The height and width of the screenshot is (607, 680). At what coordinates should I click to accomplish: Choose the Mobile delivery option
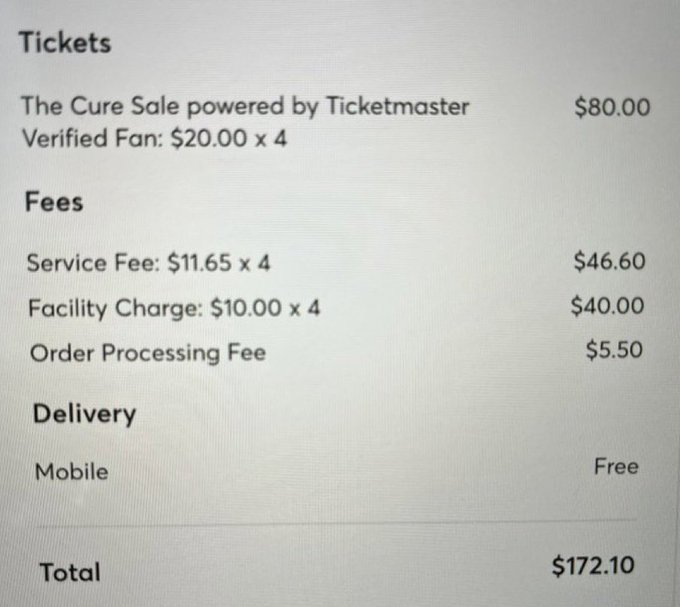click(x=71, y=471)
